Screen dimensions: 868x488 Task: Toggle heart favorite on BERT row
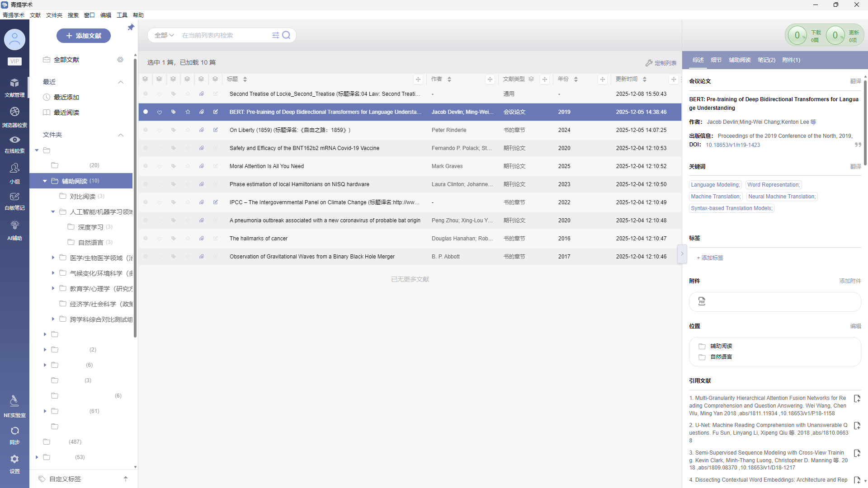pos(160,112)
